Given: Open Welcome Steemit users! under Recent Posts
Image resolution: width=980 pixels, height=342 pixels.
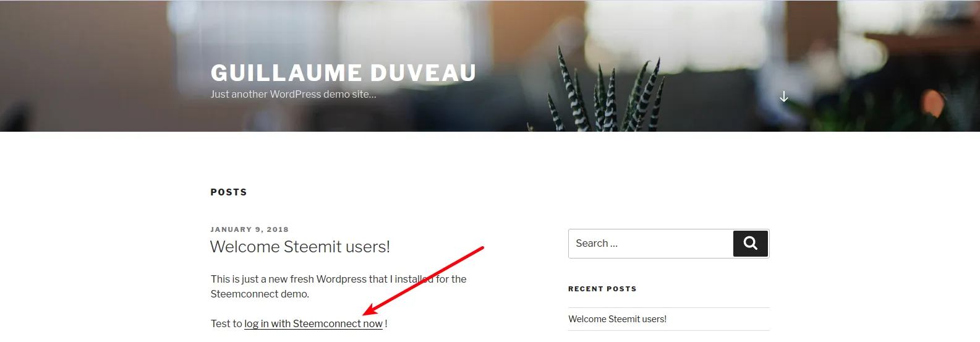Looking at the screenshot, I should point(617,319).
